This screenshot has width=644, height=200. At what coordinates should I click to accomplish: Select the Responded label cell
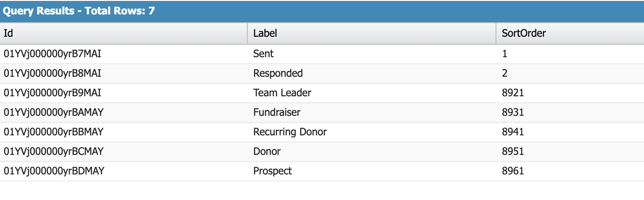point(278,73)
